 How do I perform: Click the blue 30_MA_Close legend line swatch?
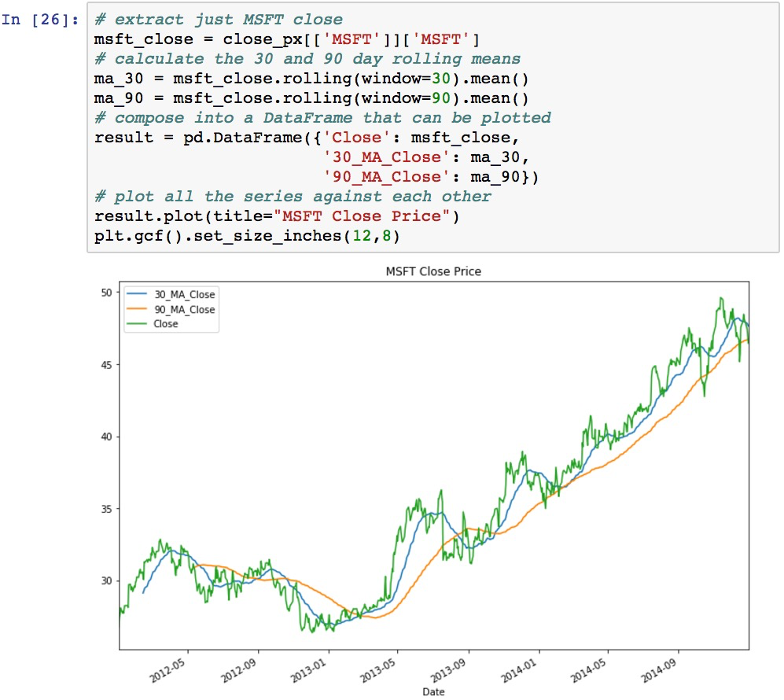[137, 294]
